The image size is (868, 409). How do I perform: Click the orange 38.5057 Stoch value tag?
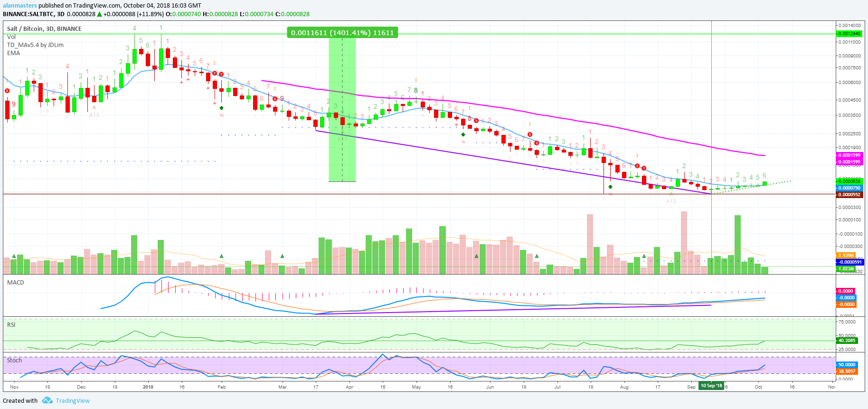[x=847, y=371]
